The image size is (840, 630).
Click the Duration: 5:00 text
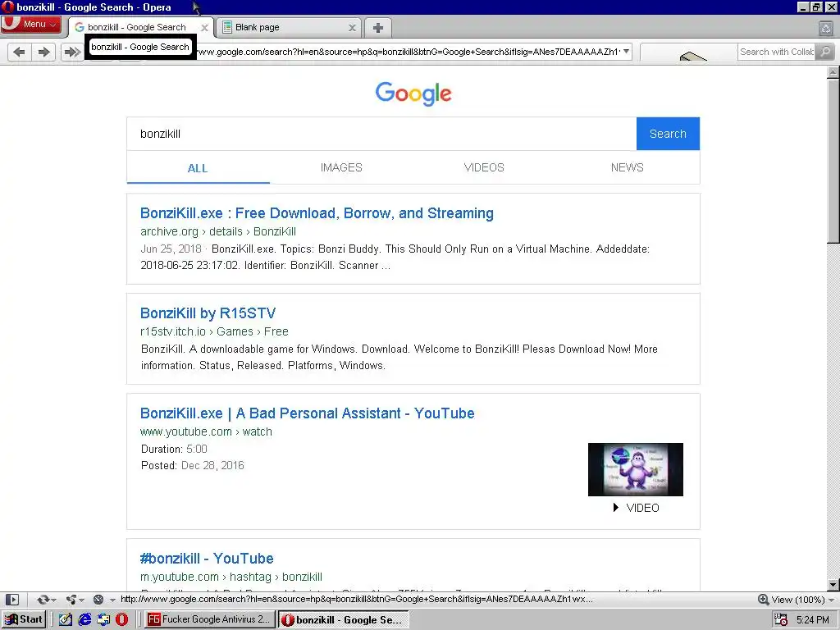click(174, 449)
